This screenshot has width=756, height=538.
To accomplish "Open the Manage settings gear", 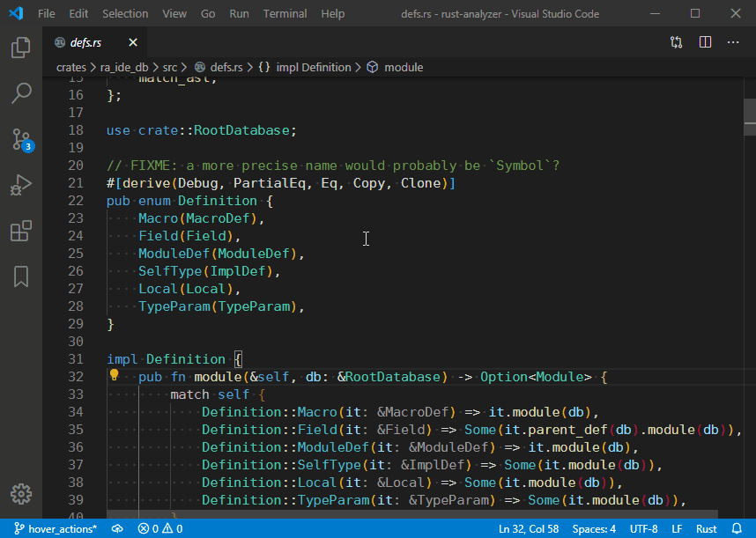I will tap(20, 494).
